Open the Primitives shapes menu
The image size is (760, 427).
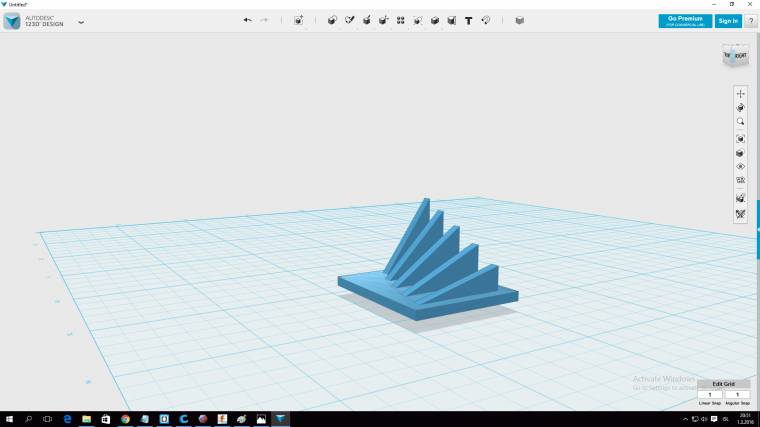point(332,20)
